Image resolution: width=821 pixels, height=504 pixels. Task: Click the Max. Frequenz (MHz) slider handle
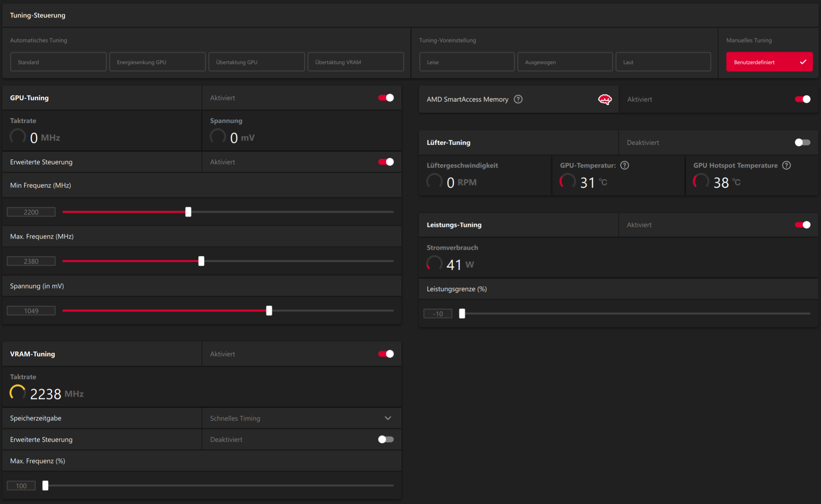click(201, 261)
